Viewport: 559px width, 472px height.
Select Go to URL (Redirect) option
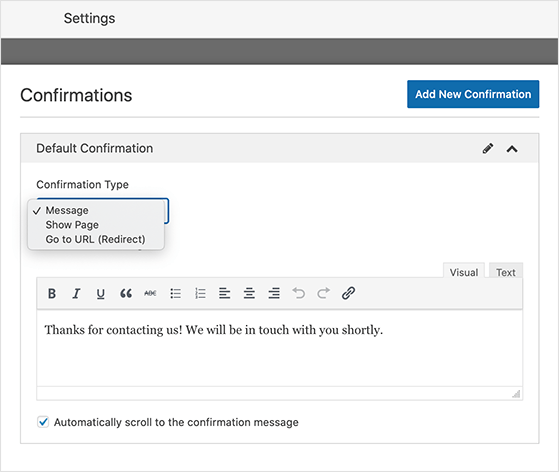(x=95, y=239)
